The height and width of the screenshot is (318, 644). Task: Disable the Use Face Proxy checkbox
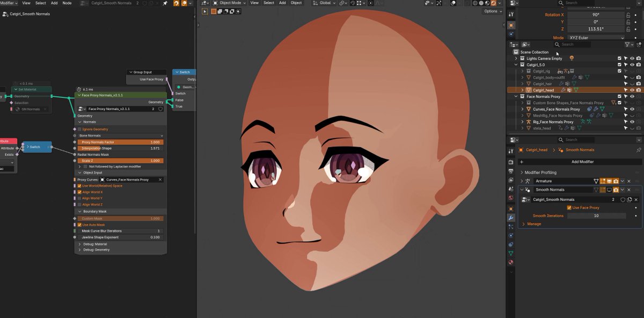point(569,207)
